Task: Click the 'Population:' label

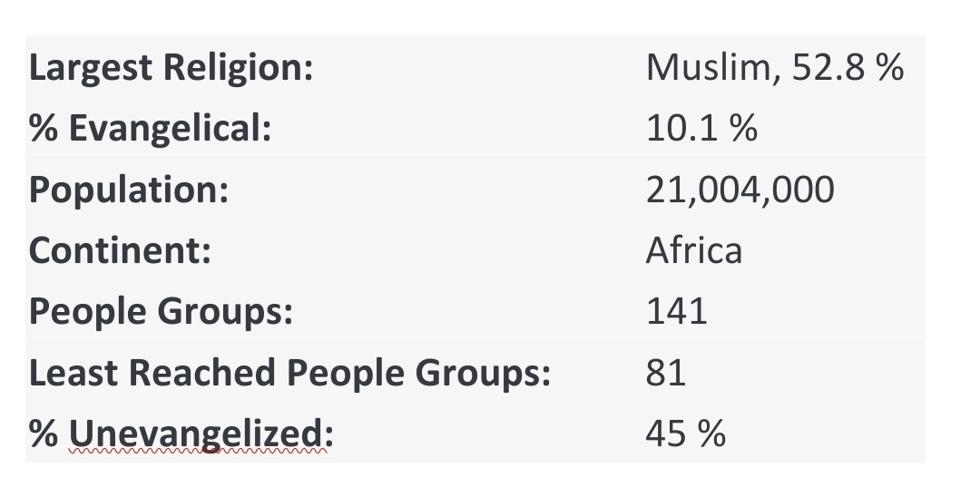Action: [x=129, y=190]
